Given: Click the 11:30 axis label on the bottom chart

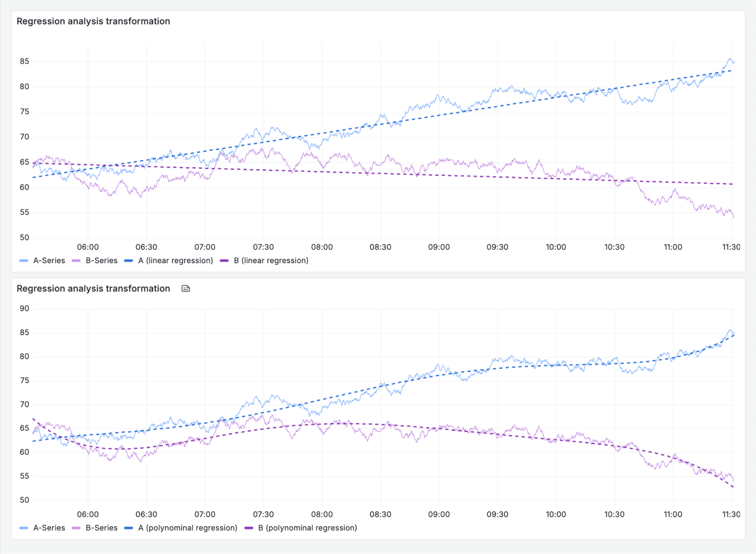Looking at the screenshot, I should 731,514.
